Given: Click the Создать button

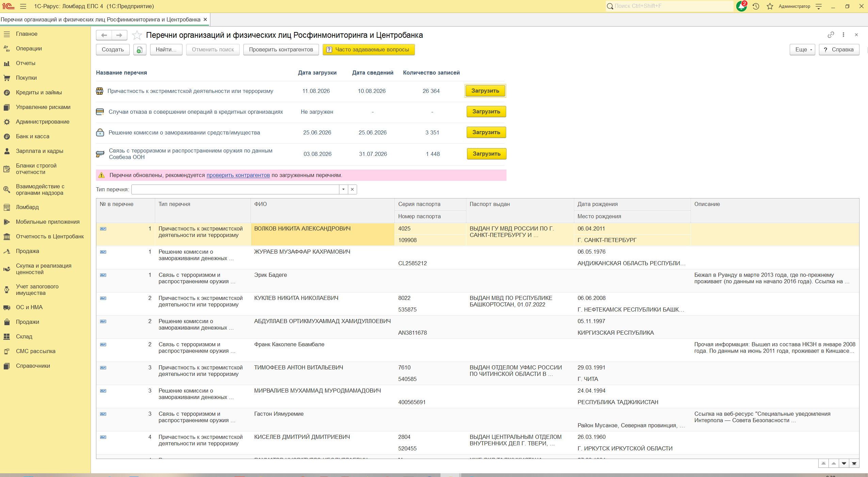Looking at the screenshot, I should click(x=113, y=50).
